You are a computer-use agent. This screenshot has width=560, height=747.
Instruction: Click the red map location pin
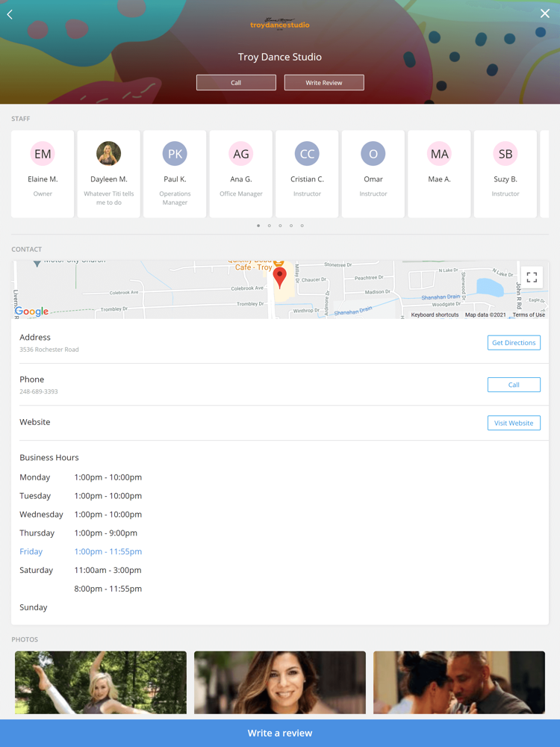click(x=279, y=278)
